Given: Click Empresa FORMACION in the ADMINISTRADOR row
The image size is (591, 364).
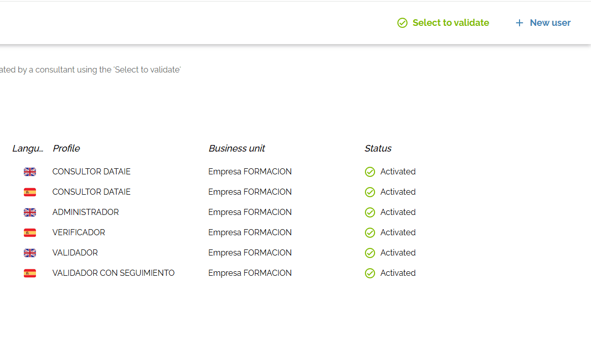Looking at the screenshot, I should click(x=250, y=212).
